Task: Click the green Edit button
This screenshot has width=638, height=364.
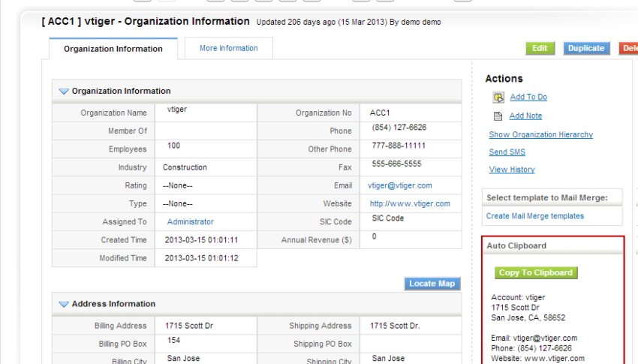Action: (x=540, y=48)
